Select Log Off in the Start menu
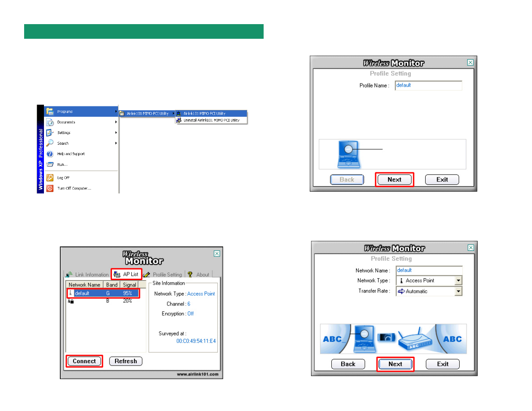 (81, 177)
